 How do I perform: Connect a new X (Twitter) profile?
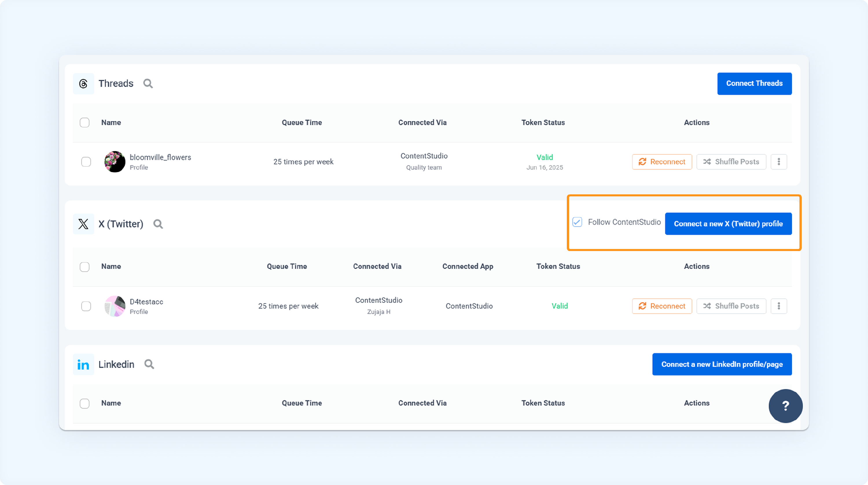(x=728, y=224)
